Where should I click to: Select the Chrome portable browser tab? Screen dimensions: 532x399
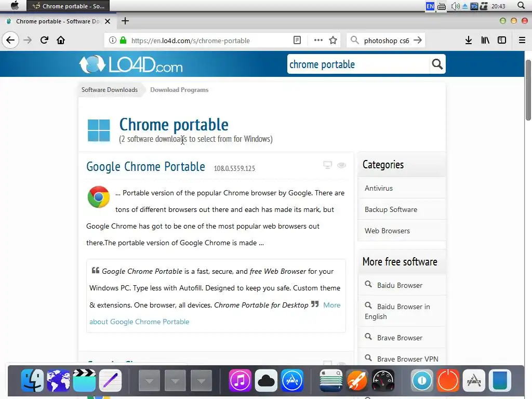pyautogui.click(x=58, y=21)
